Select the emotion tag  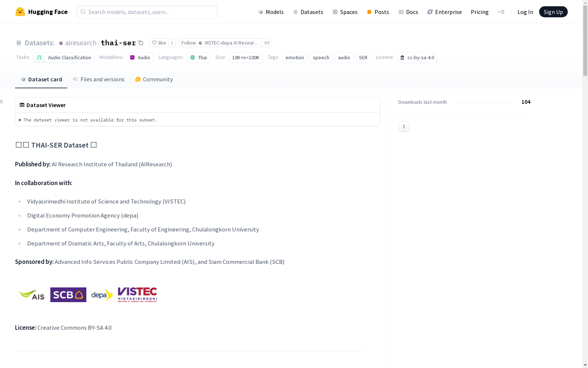(x=295, y=57)
